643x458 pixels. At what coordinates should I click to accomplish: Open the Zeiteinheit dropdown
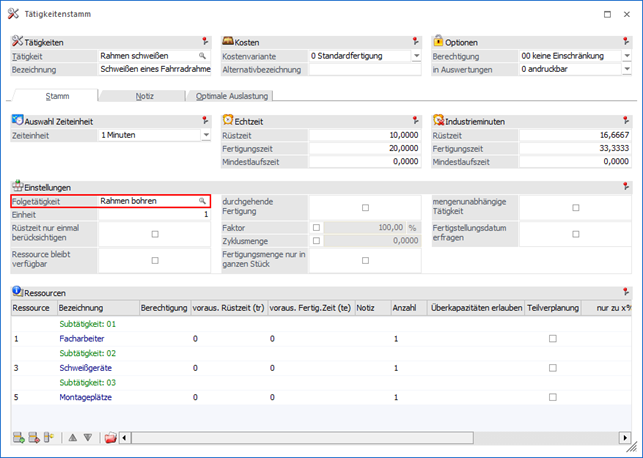pos(204,134)
